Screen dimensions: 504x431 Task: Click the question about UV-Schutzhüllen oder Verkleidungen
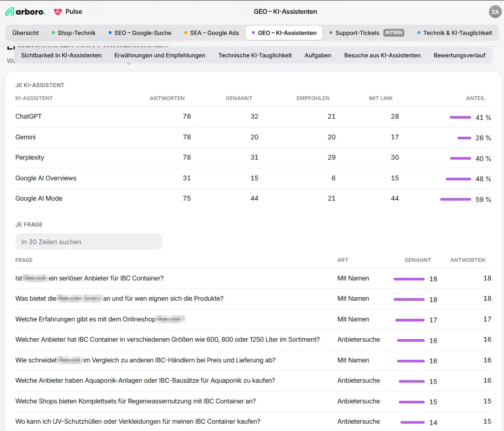click(138, 422)
